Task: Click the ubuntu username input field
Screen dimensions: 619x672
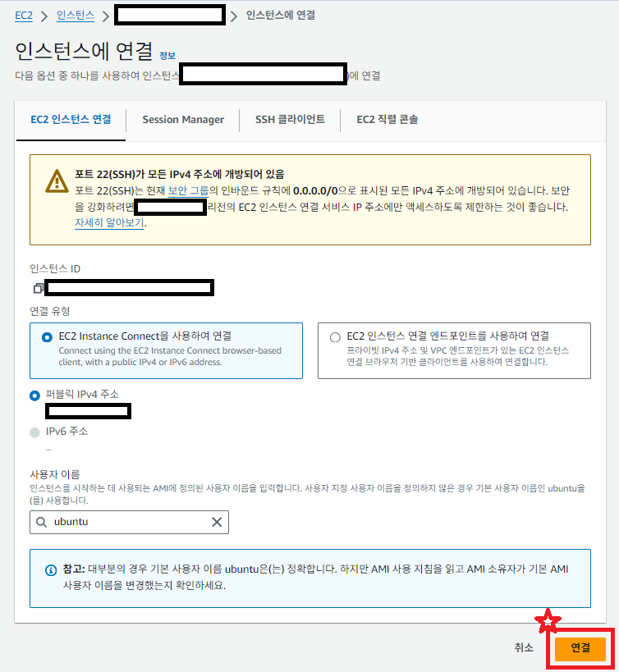Action: coord(129,522)
